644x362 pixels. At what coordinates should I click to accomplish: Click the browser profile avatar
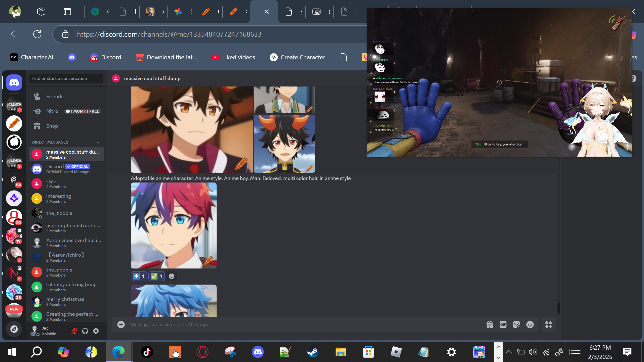click(15, 12)
